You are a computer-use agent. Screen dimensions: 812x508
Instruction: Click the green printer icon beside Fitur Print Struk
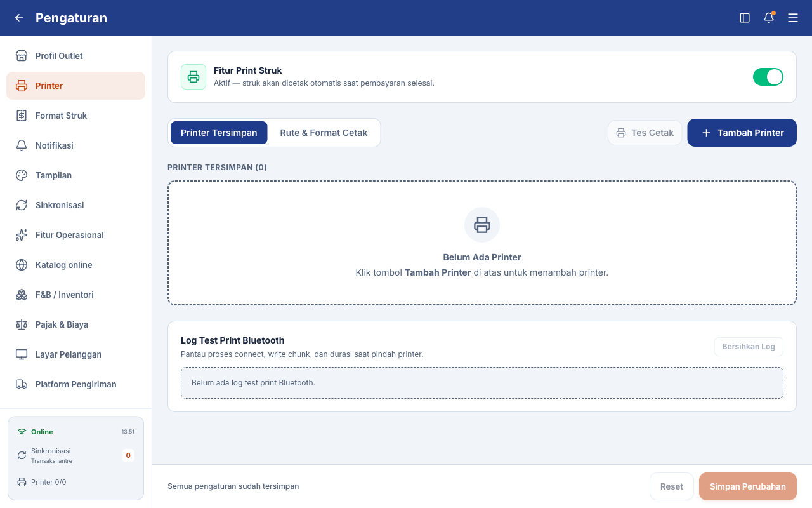193,77
